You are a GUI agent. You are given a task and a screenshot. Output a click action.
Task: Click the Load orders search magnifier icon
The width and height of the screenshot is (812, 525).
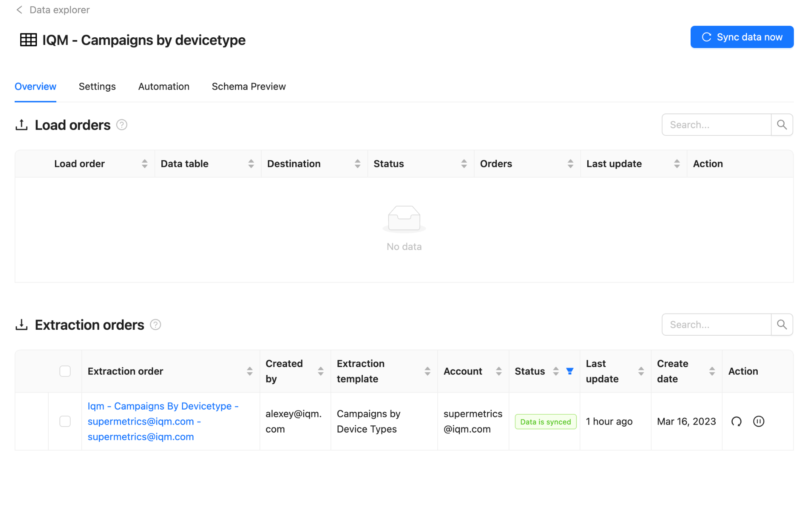coord(781,125)
